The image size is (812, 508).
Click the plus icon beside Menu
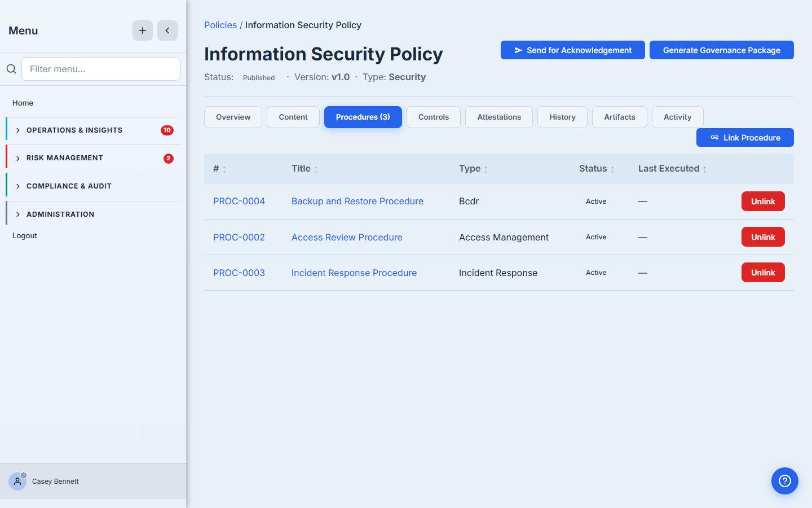pos(143,30)
